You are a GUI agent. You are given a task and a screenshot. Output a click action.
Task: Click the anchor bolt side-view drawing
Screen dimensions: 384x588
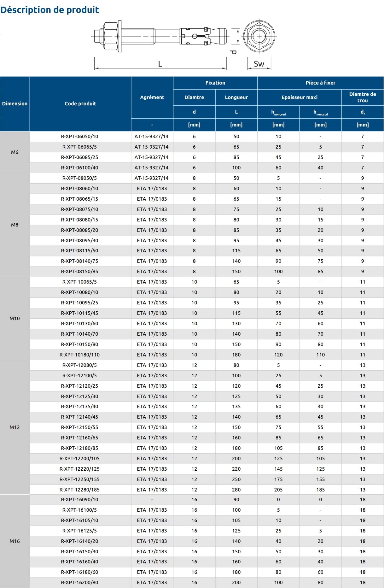pos(160,36)
